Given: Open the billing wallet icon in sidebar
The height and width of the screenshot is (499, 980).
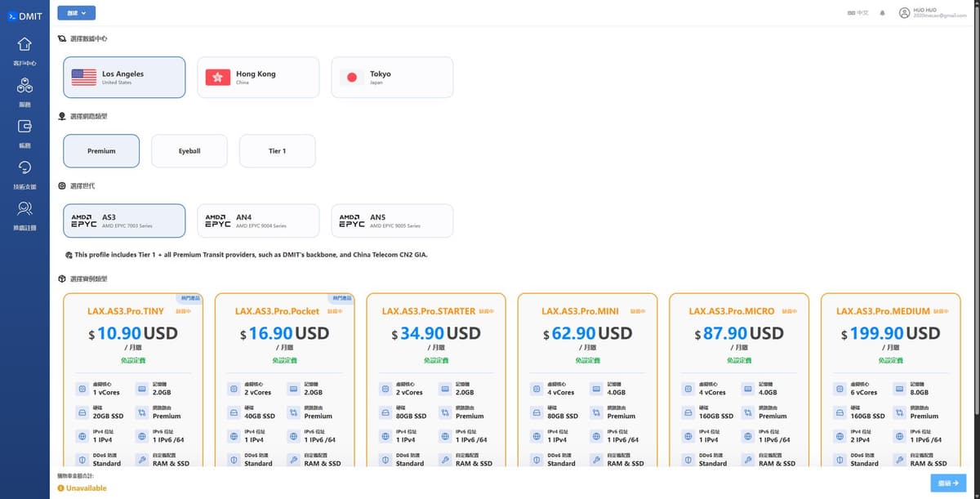Looking at the screenshot, I should (x=24, y=127).
